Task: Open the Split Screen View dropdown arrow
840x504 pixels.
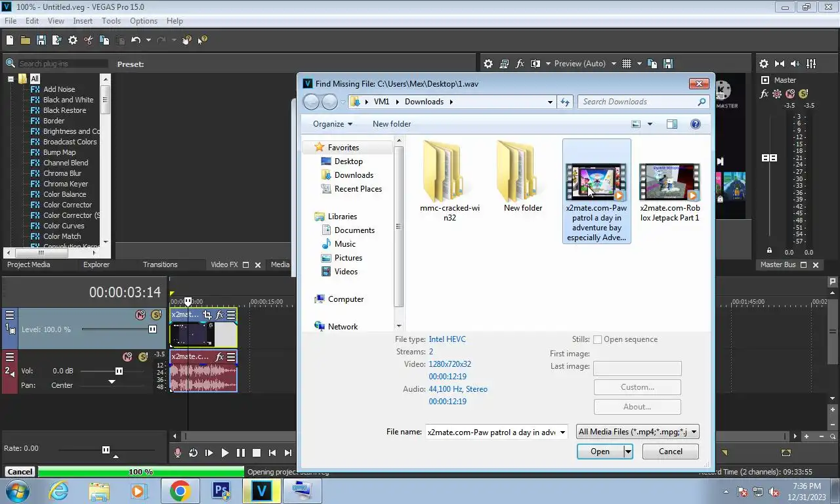Action: tap(547, 64)
